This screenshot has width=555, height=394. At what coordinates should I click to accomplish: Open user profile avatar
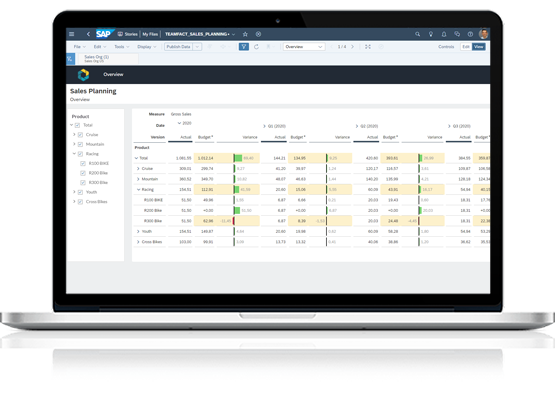[x=484, y=34]
